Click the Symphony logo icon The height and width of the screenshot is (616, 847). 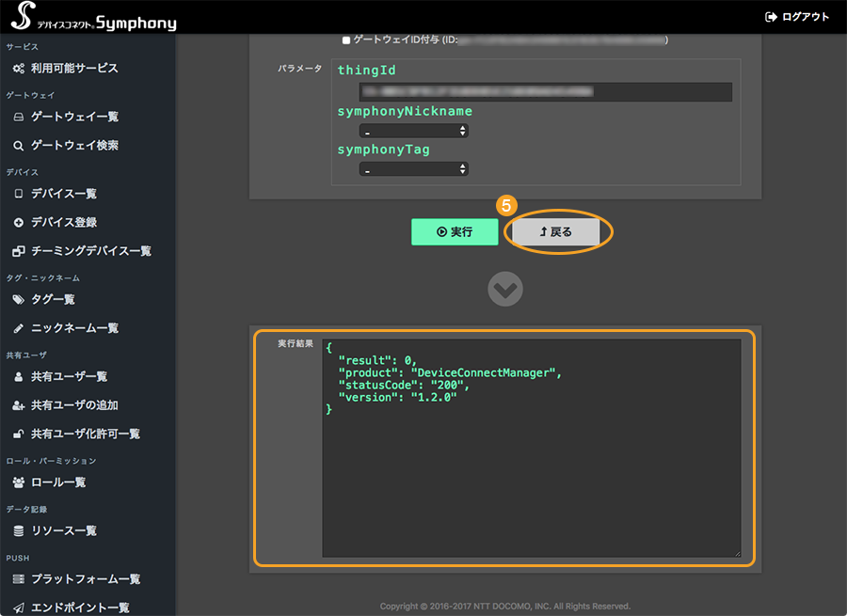coord(24,16)
